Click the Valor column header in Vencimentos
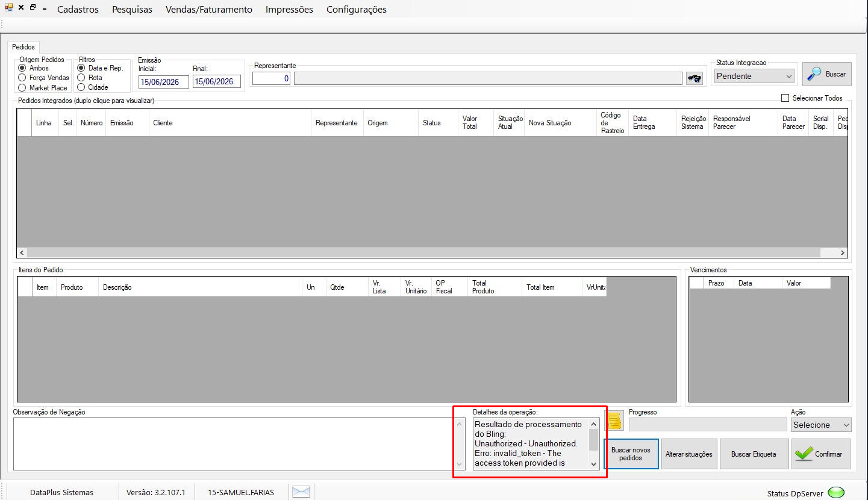 (806, 283)
